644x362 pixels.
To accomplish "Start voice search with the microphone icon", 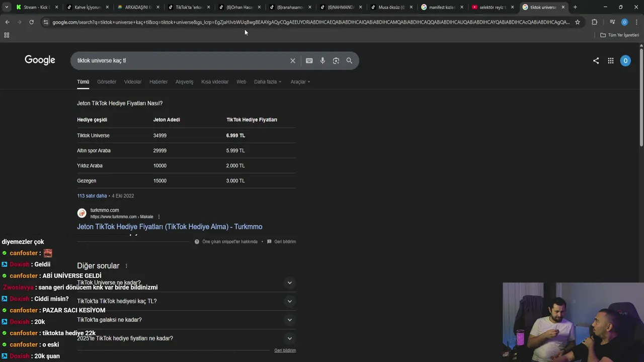I will click(323, 60).
